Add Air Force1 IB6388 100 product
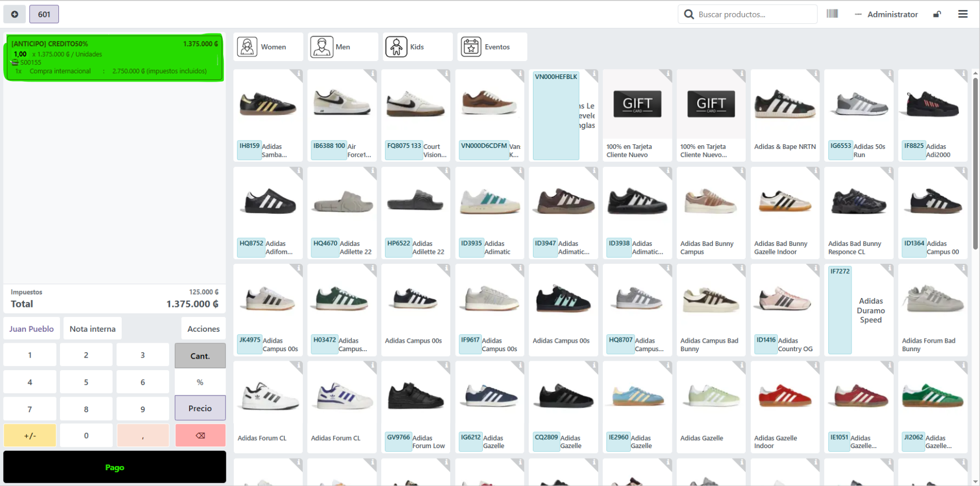Screen dimensions: 980x486 342,115
